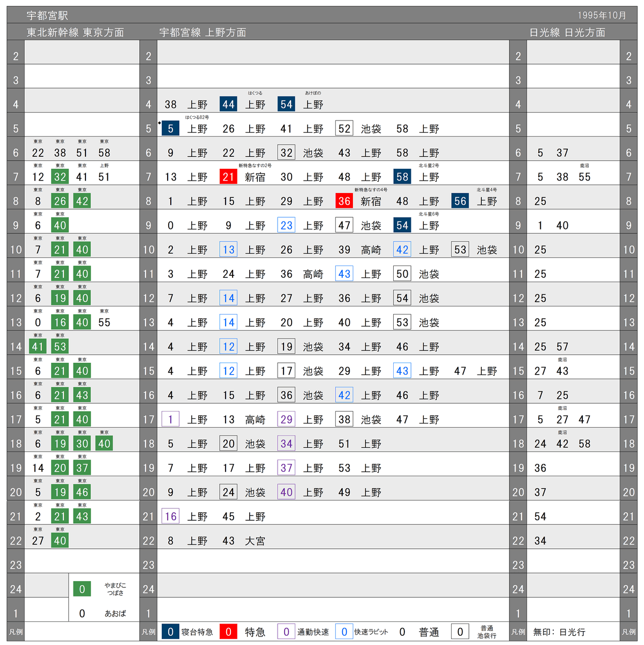
Task: Click Shinkansen 上野-bound 51 at 7時
Action: pyautogui.click(x=104, y=177)
